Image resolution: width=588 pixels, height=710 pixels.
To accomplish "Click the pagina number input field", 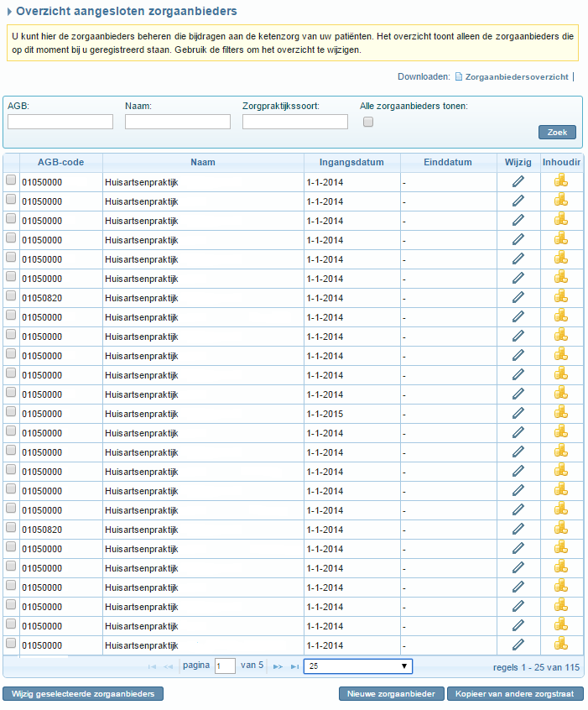I will 225,666.
